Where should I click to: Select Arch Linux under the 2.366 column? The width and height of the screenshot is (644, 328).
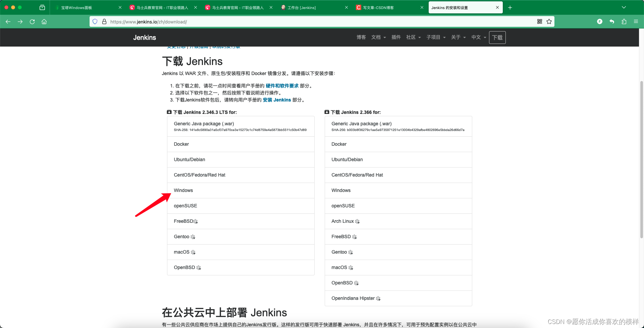(398, 221)
